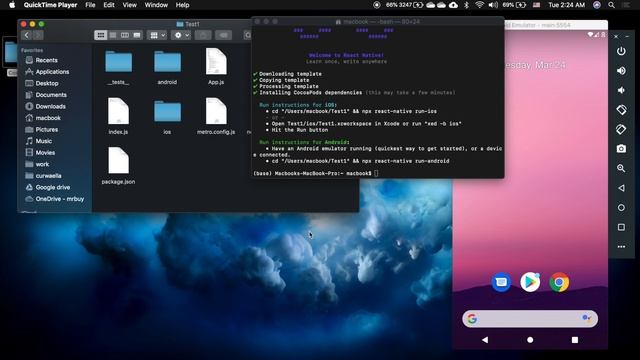This screenshot has width=640, height=360.
Task: Launch Play Store on Android home screen
Action: [x=530, y=282]
